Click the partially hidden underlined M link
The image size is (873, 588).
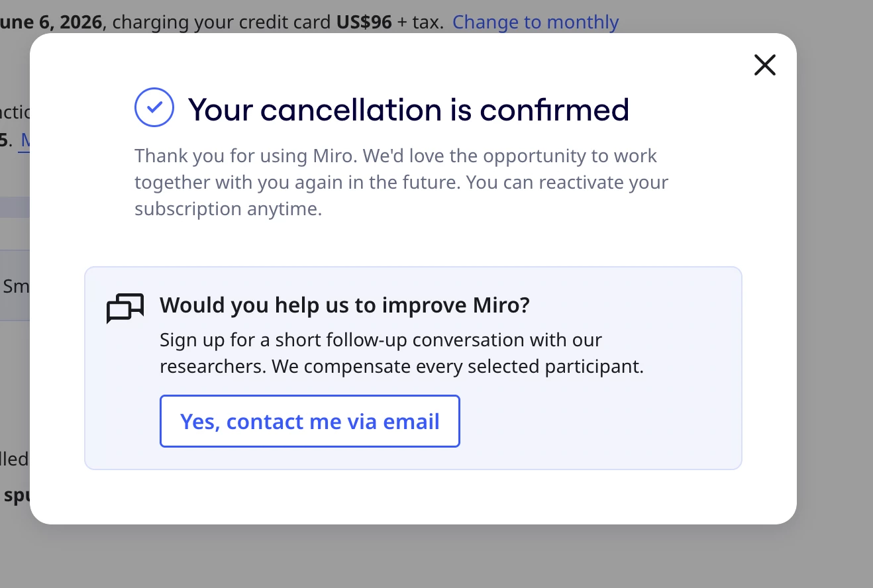point(25,140)
